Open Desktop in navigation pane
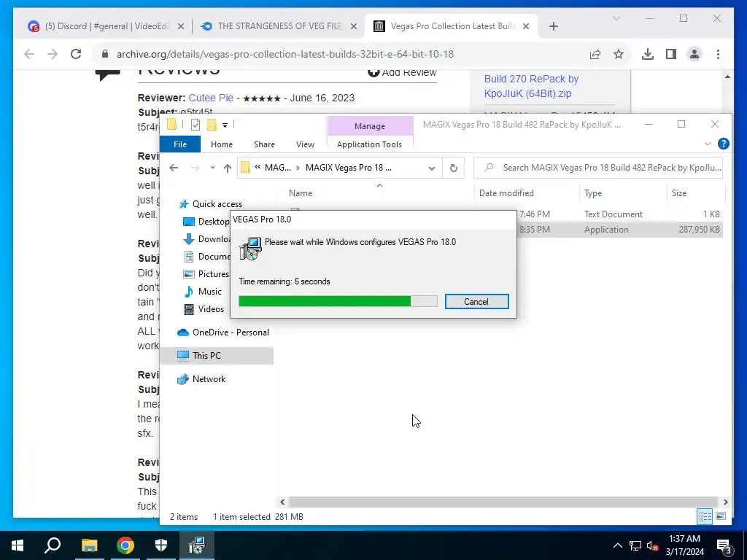The width and height of the screenshot is (747, 560). pyautogui.click(x=206, y=222)
